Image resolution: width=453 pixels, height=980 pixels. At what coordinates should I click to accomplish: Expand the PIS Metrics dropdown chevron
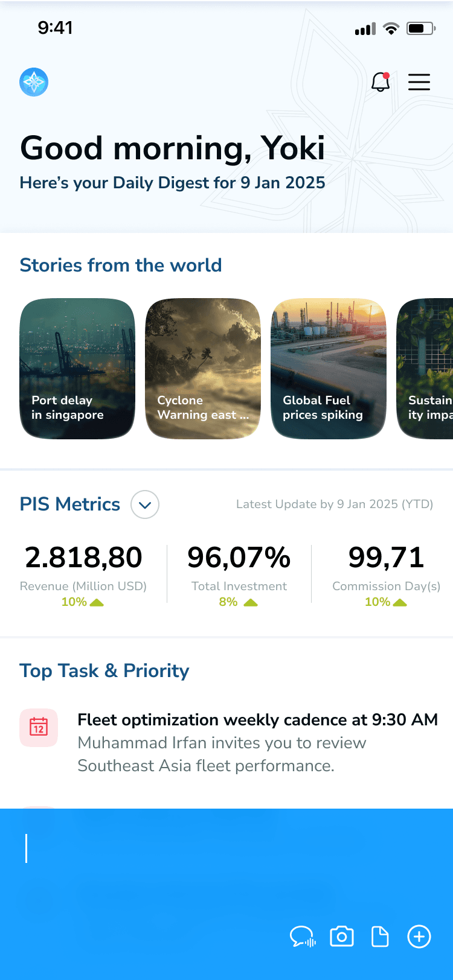pyautogui.click(x=145, y=505)
